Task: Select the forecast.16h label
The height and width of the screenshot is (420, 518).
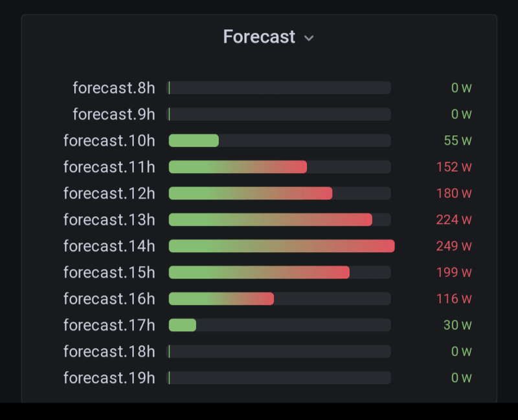Action: point(109,299)
